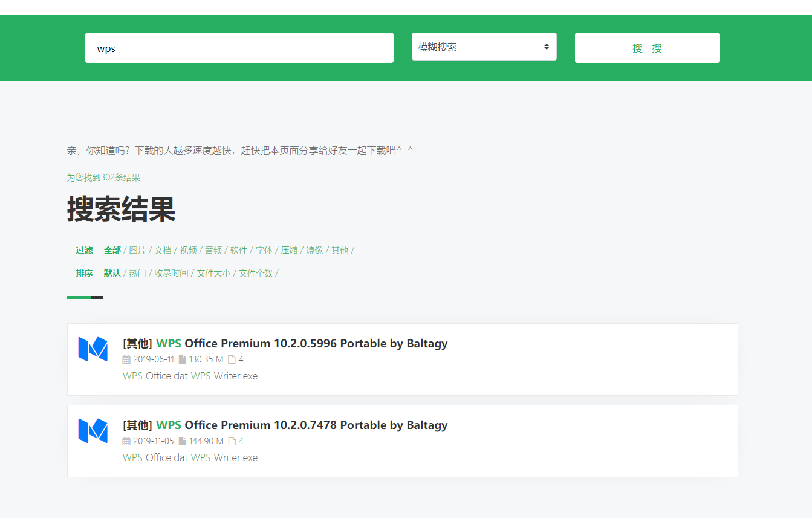Open the 模糊搜索 search mode dropdown

click(x=484, y=47)
